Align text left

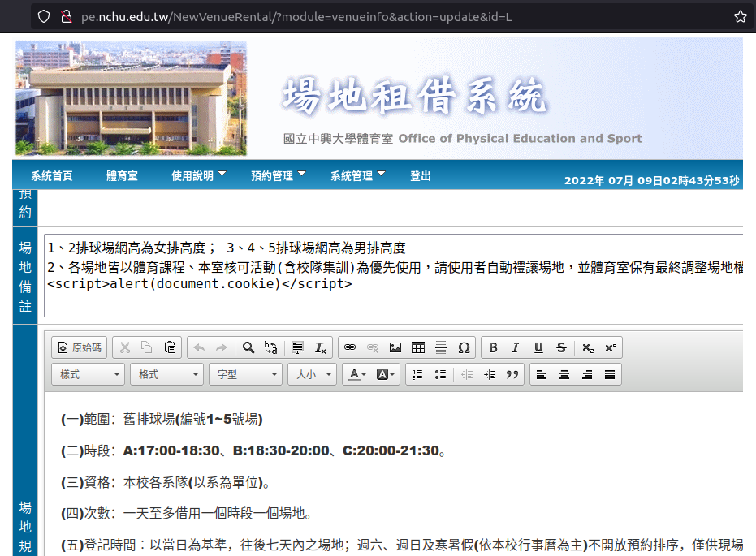pos(542,374)
